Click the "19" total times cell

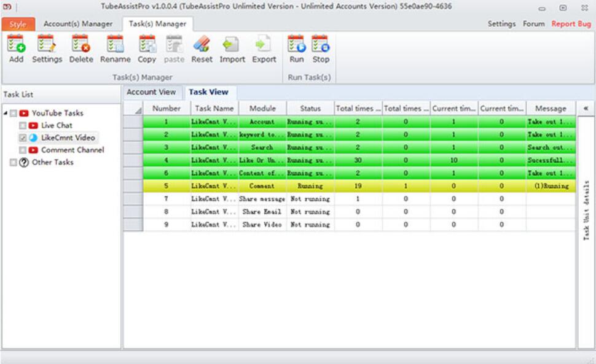pos(358,186)
